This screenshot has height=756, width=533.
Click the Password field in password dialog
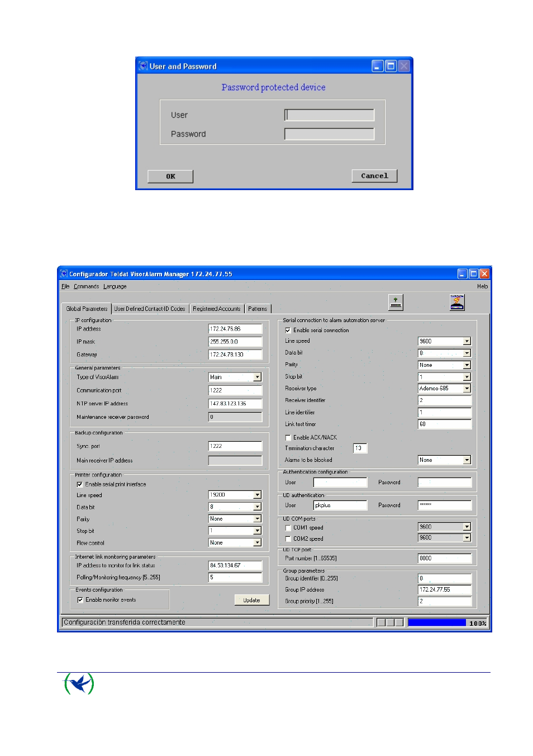coord(329,134)
